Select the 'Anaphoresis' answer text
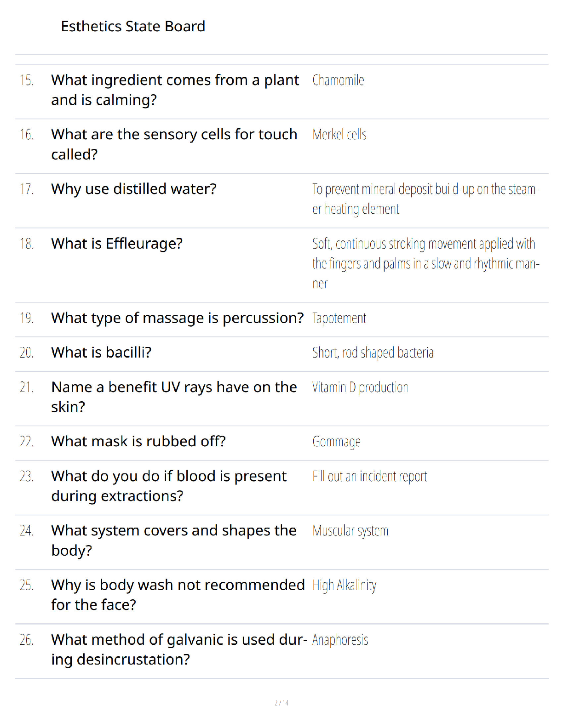 tap(340, 640)
